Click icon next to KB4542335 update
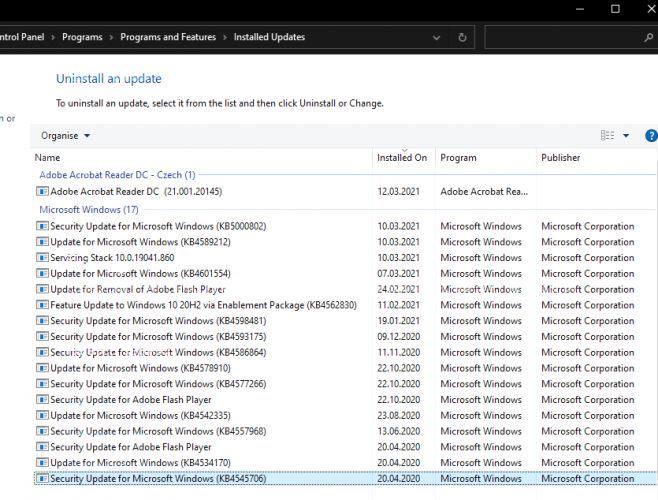This screenshot has height=500, width=658. tap(42, 416)
